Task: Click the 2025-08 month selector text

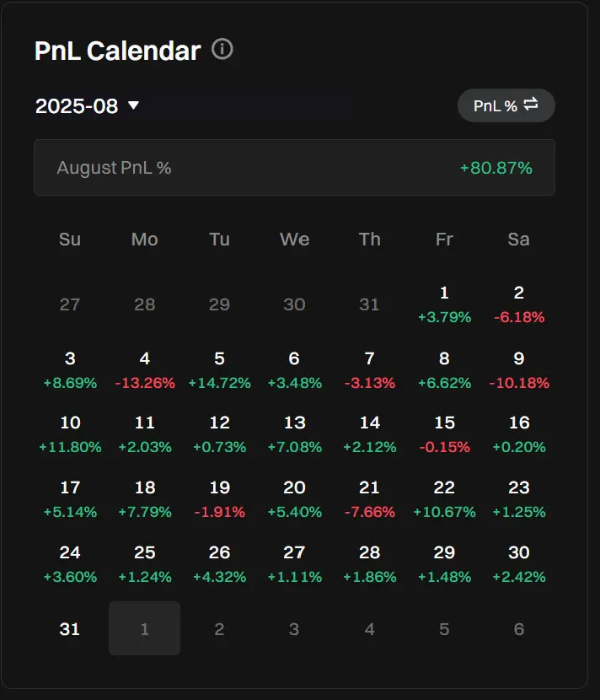Action: (x=77, y=106)
